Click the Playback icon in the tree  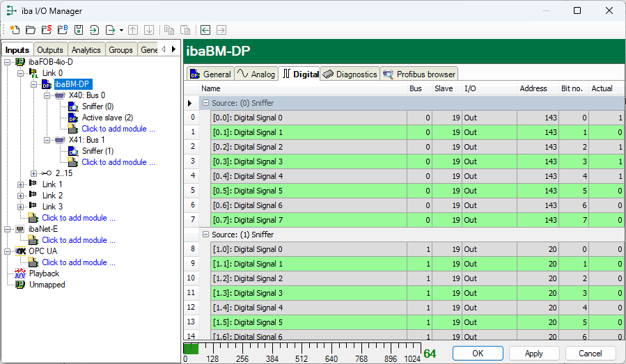[x=20, y=274]
